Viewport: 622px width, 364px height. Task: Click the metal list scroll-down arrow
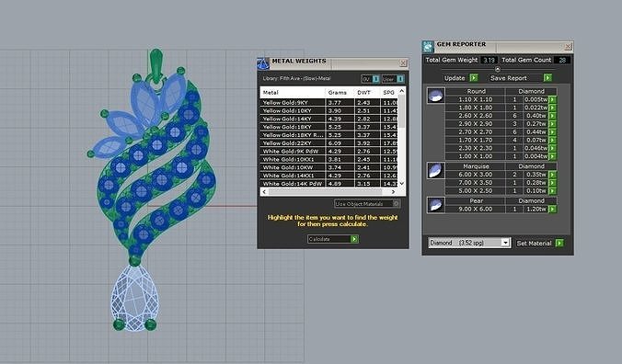tap(401, 184)
